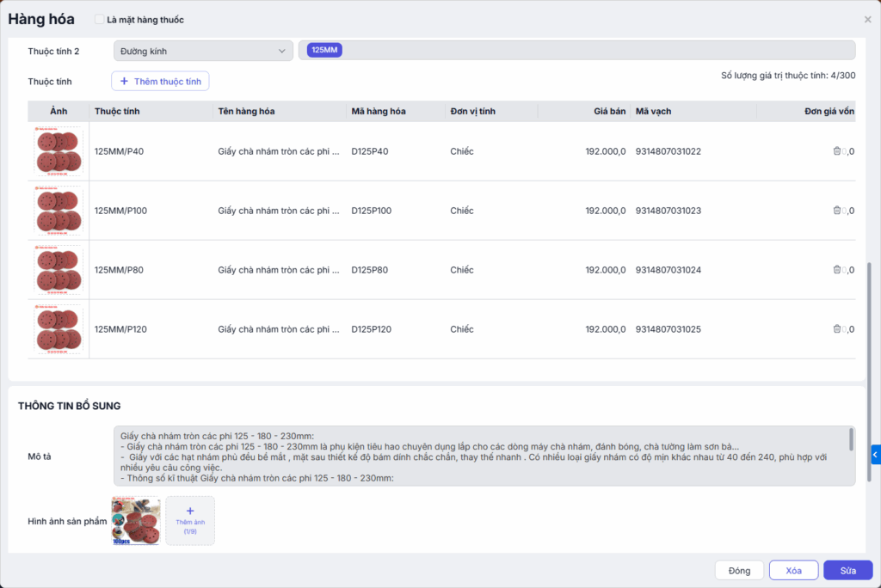
Task: Open thumbnail image of 125MM/P40 row
Action: (59, 151)
